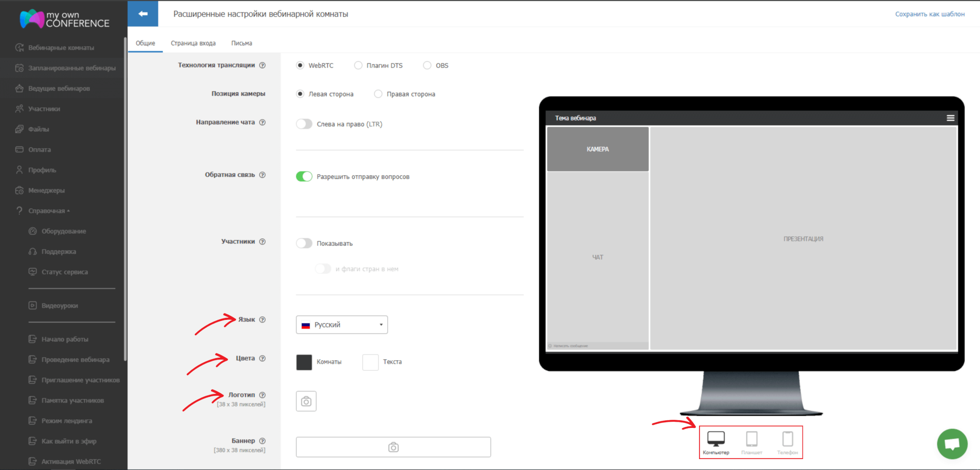Choose Правая сторона camera position
The width and height of the screenshot is (980, 470).
378,94
